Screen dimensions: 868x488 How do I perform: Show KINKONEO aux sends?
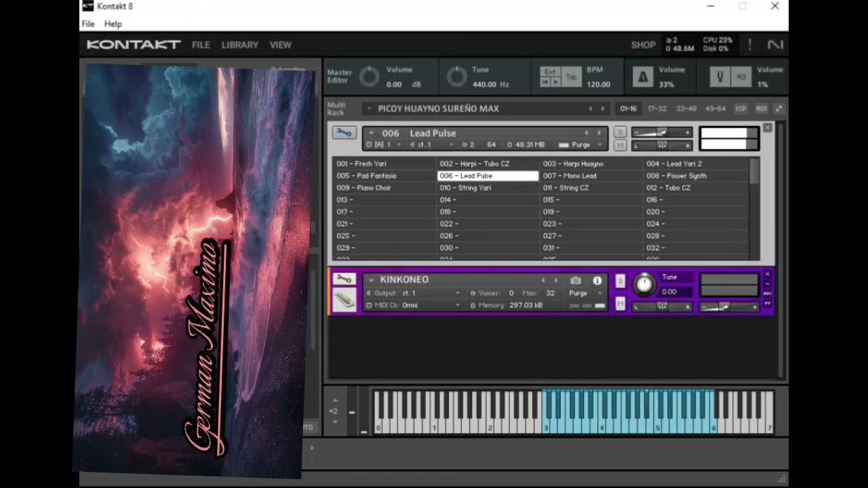(x=768, y=293)
